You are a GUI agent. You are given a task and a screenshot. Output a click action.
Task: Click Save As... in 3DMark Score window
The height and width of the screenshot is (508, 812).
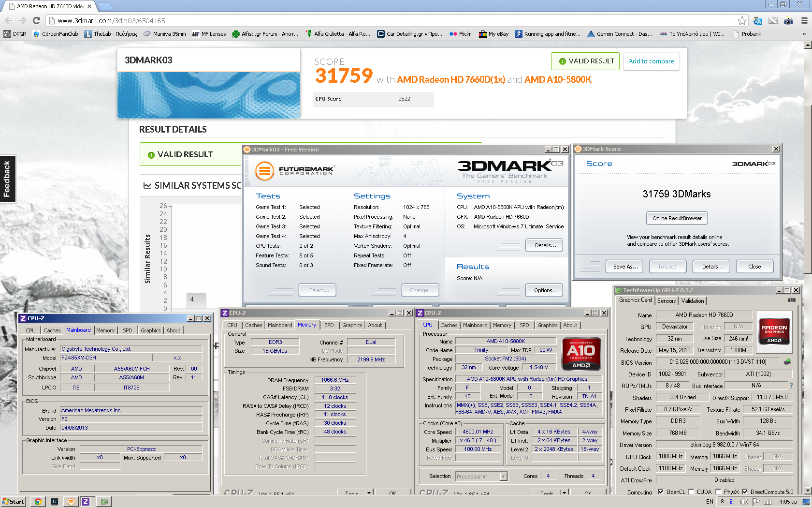tap(625, 267)
